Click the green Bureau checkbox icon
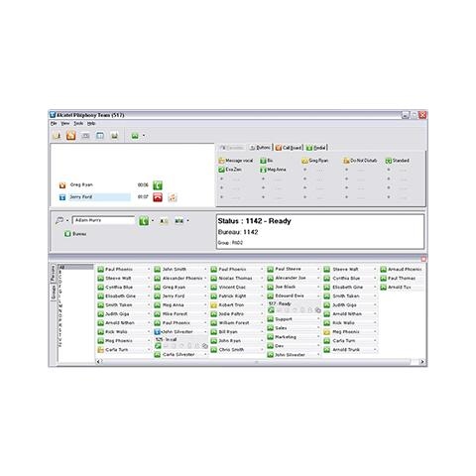 (x=67, y=234)
